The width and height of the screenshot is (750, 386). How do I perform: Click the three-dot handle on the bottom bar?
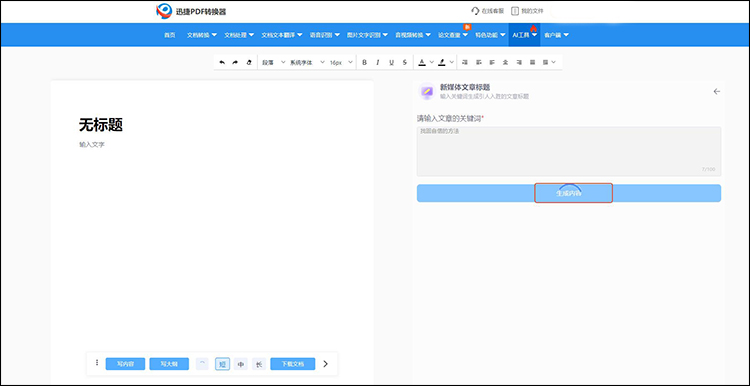(x=97, y=363)
